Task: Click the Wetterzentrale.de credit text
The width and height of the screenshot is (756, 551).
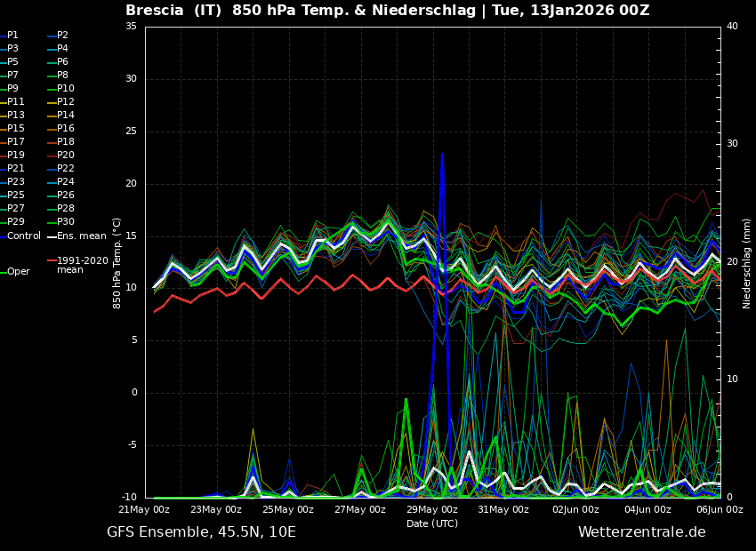Action: pyautogui.click(x=642, y=532)
